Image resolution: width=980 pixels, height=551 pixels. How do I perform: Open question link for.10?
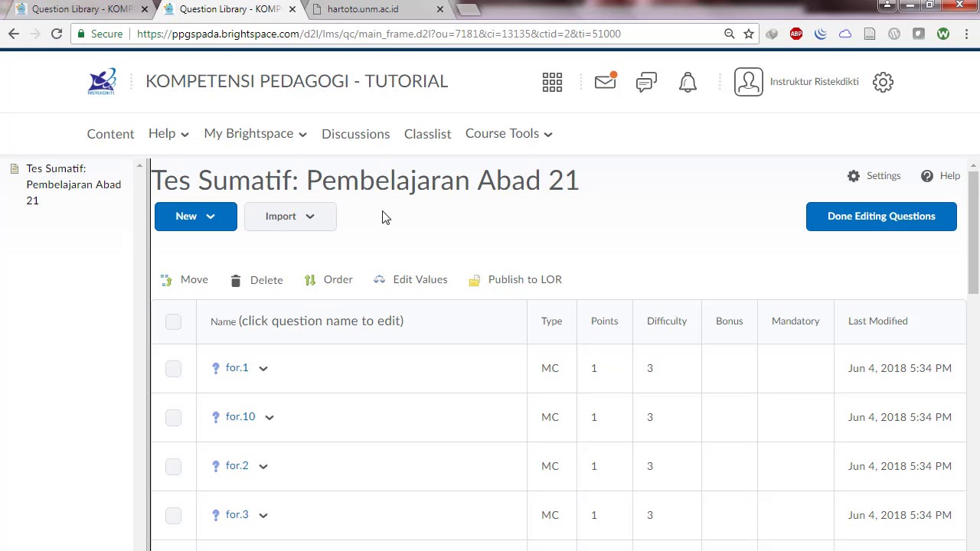coord(240,417)
